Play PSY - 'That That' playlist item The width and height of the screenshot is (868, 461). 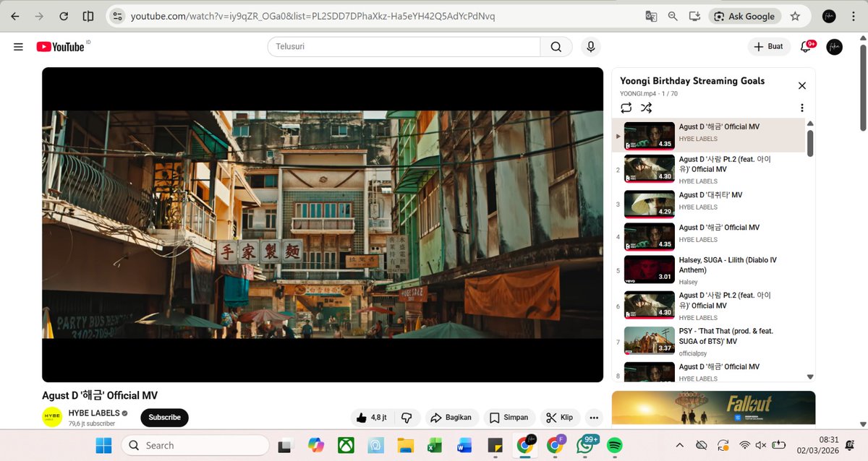tap(709, 342)
